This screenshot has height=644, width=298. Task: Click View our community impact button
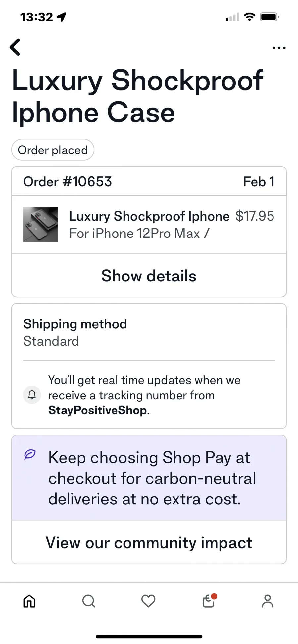click(x=149, y=542)
